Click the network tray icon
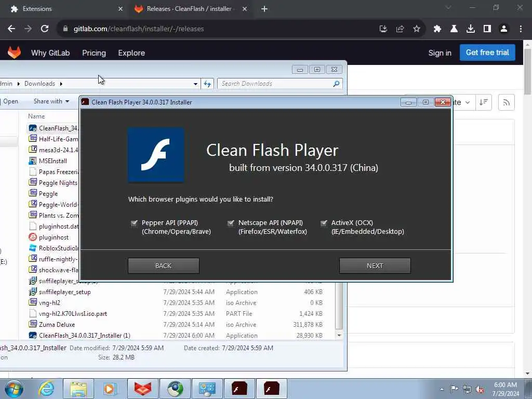The width and height of the screenshot is (532, 399). [467, 389]
